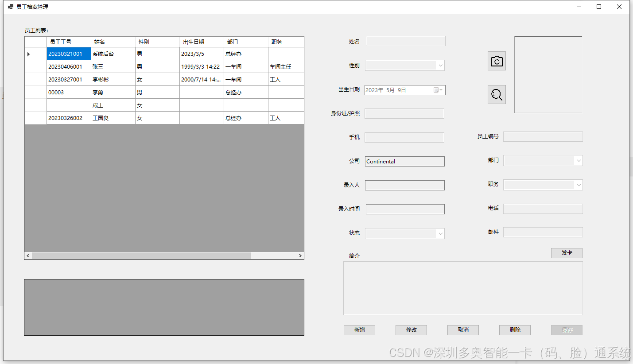
Task: Click into the 姓名 input field
Action: point(405,41)
